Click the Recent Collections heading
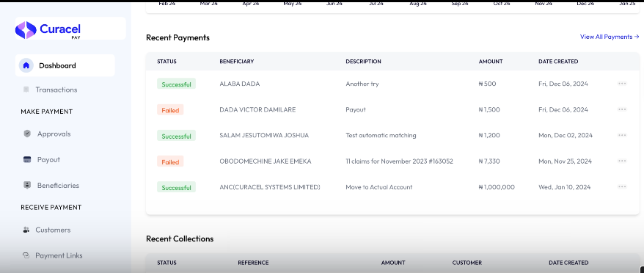 pos(180,239)
